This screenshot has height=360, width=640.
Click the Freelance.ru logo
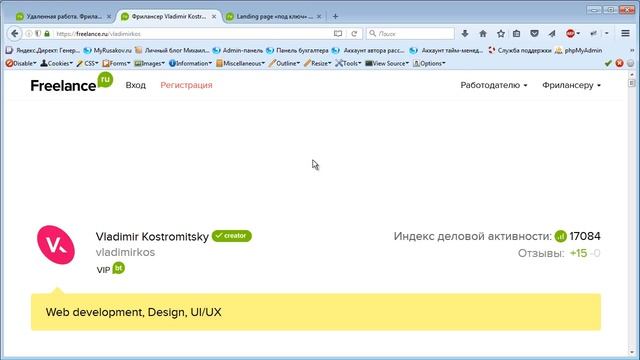click(71, 83)
